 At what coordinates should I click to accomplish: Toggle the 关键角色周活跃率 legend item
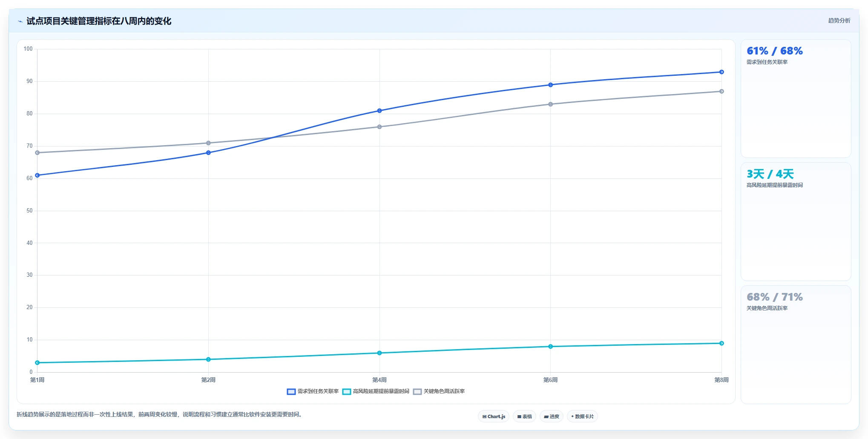[x=439, y=391]
